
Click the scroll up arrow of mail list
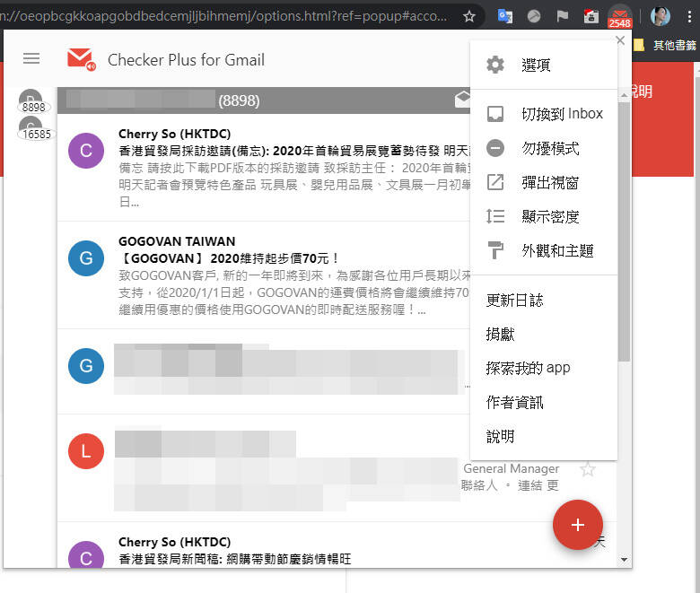624,95
